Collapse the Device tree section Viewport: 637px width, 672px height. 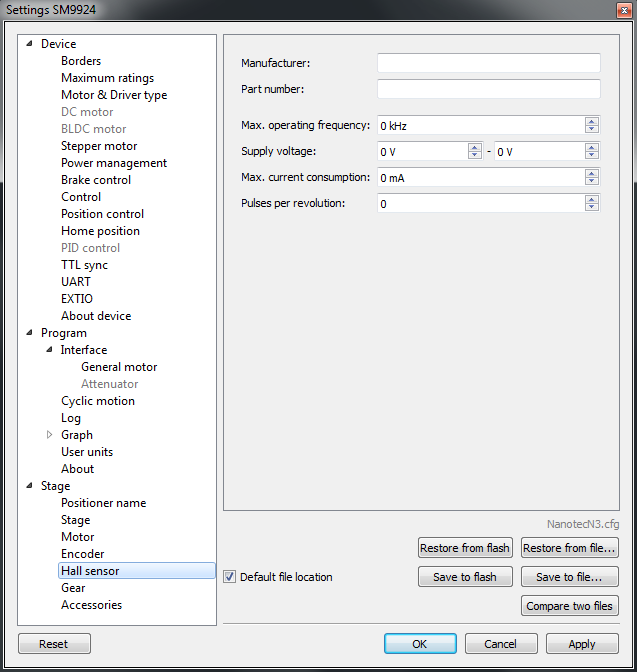pos(29,44)
